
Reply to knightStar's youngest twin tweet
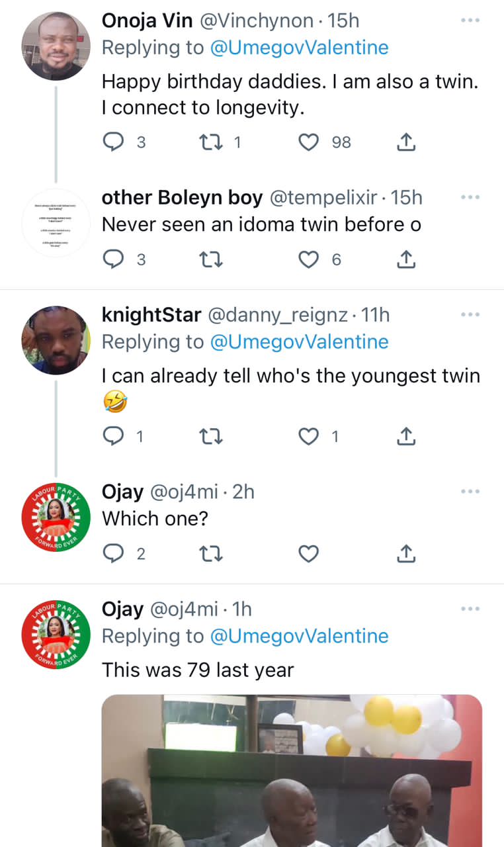114,436
